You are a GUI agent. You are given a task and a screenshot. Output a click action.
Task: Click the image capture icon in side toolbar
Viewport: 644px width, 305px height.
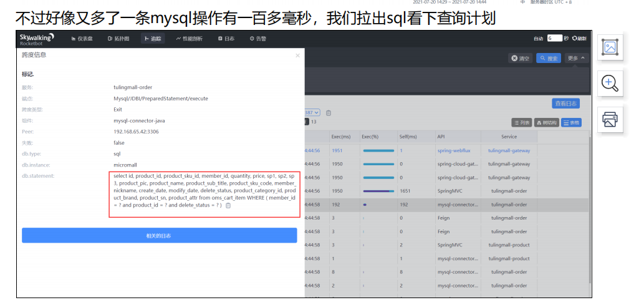click(x=610, y=47)
